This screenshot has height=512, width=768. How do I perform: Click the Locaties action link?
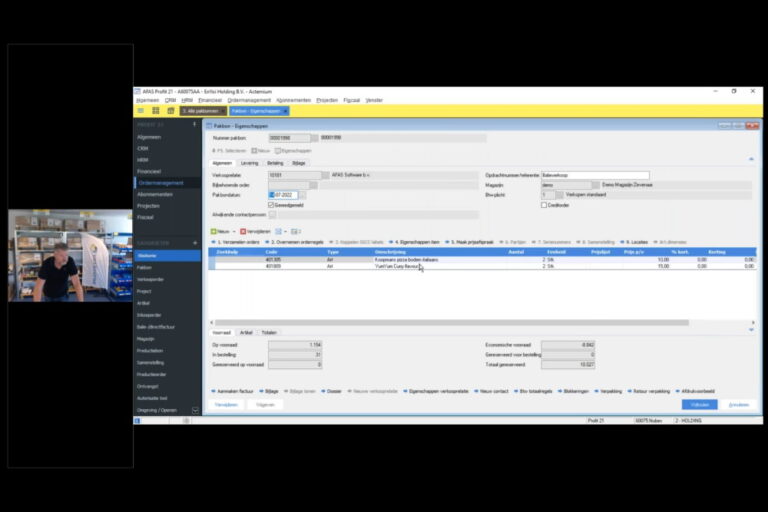pyautogui.click(x=634, y=243)
